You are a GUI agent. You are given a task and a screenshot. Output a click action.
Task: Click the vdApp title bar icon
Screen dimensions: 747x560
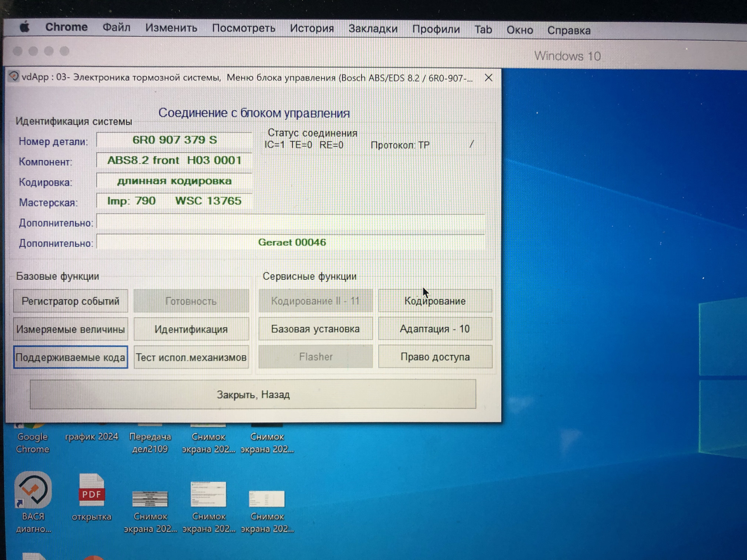coord(14,77)
